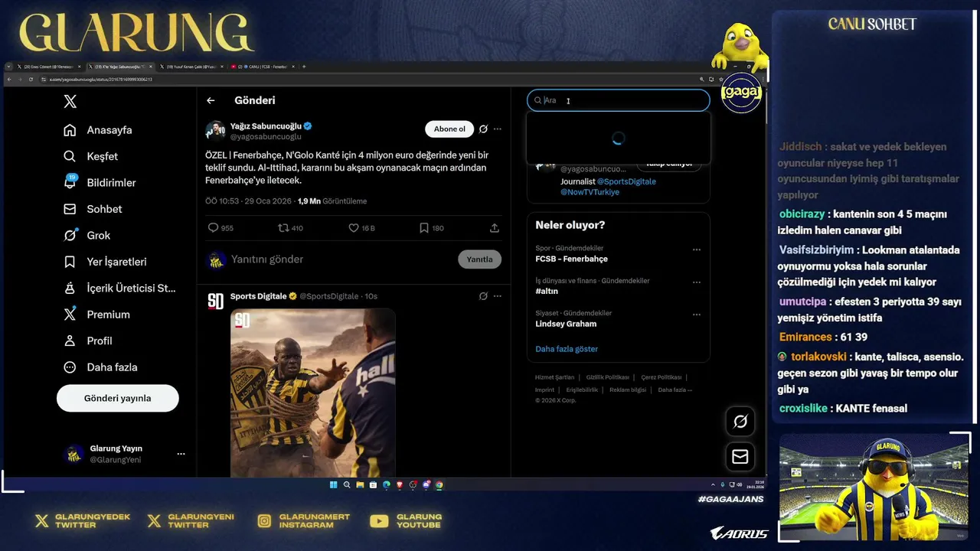Viewport: 980px width, 551px height.
Task: Click the @NowTVTurkiye mention link
Action: pyautogui.click(x=590, y=192)
